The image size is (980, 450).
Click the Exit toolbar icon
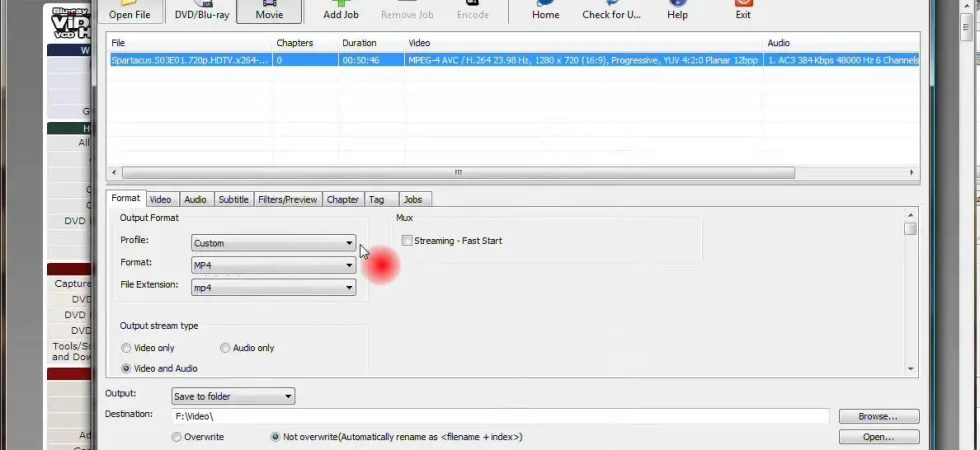(x=743, y=11)
